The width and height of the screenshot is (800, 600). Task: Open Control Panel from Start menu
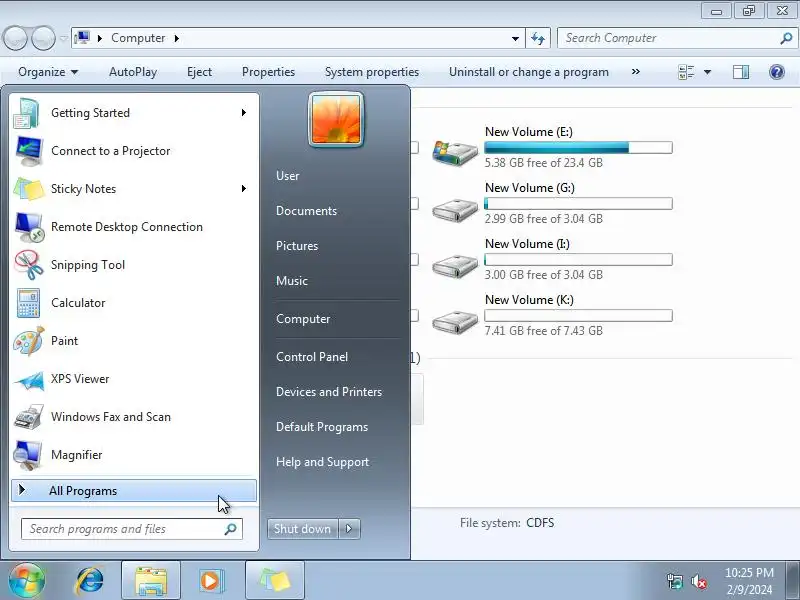312,357
